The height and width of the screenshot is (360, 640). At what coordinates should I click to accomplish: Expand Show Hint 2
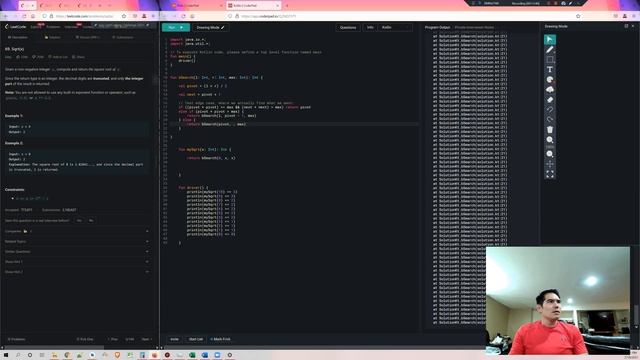point(77,271)
